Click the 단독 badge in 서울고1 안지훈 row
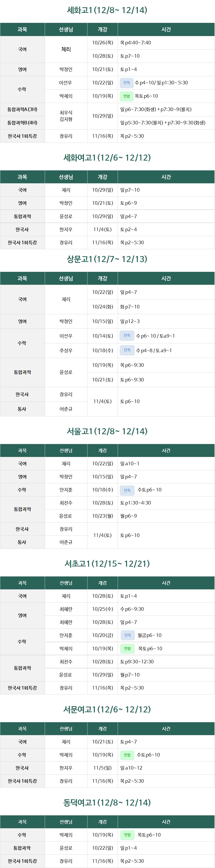 pyautogui.click(x=127, y=490)
